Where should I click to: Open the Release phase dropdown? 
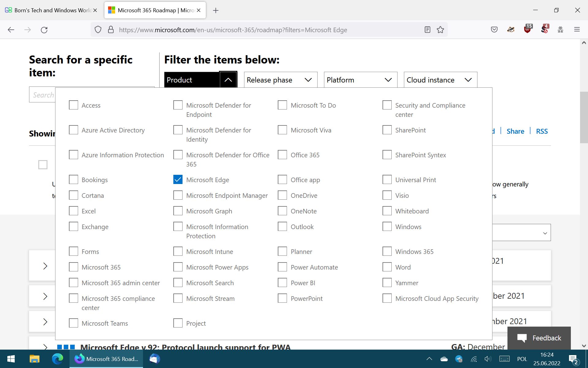pyautogui.click(x=281, y=80)
